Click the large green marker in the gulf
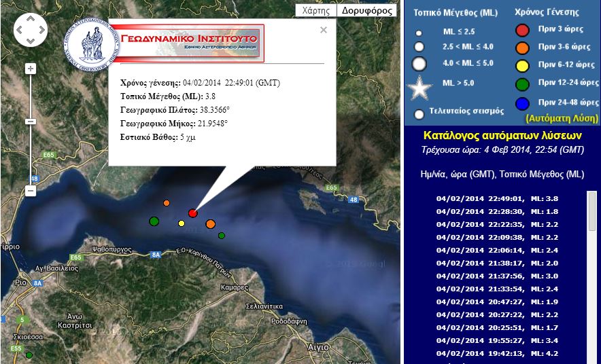This screenshot has width=601, height=364. pos(154,221)
